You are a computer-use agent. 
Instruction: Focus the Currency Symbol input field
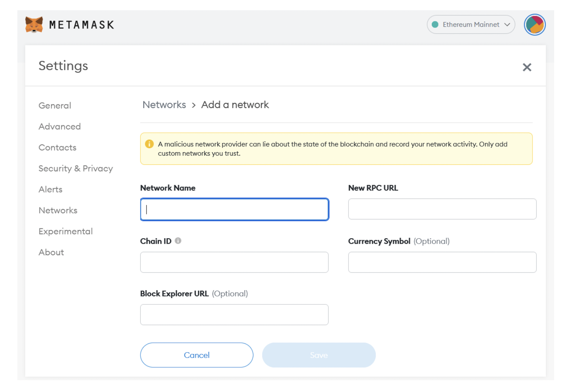(x=442, y=262)
